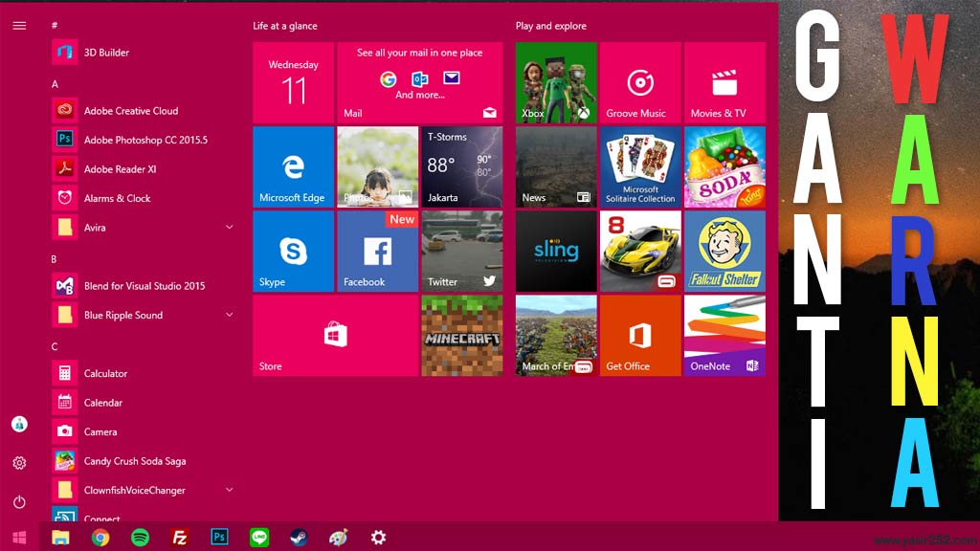Open the Movies & TV tile
This screenshot has width=980, height=551.
725,82
